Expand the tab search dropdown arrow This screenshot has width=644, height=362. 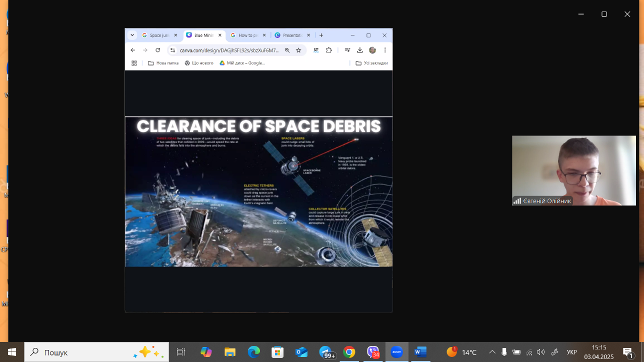tap(132, 35)
